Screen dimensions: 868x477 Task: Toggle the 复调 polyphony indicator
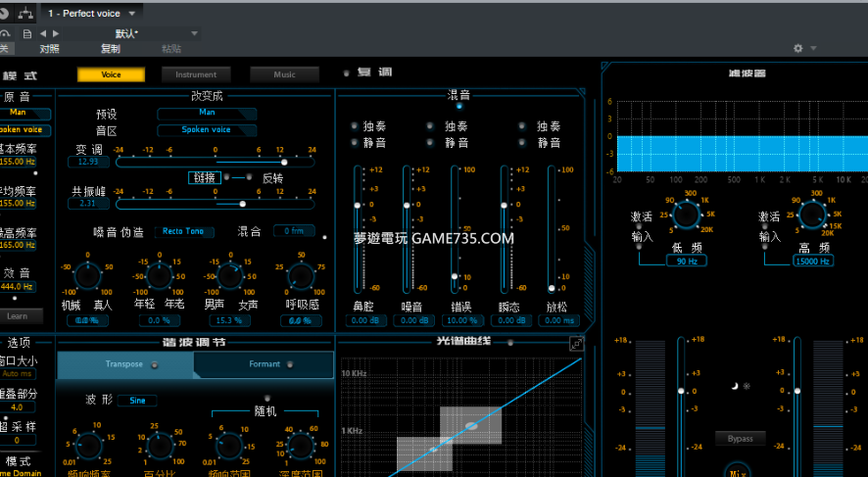coord(346,73)
